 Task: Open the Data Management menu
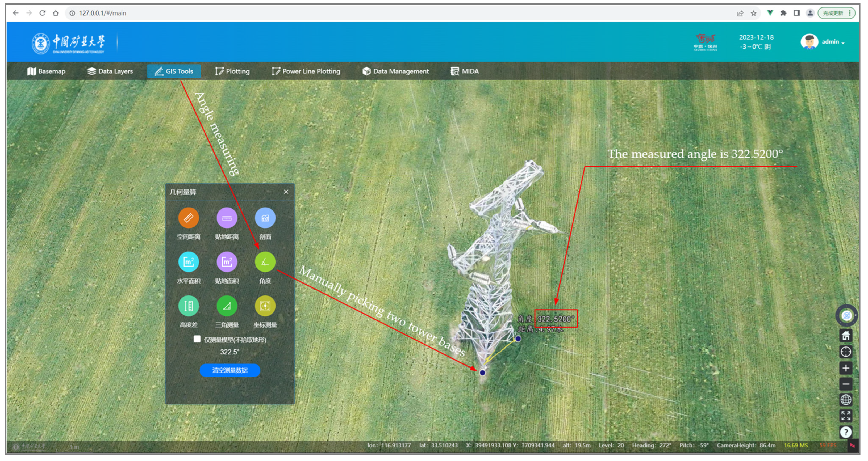396,71
